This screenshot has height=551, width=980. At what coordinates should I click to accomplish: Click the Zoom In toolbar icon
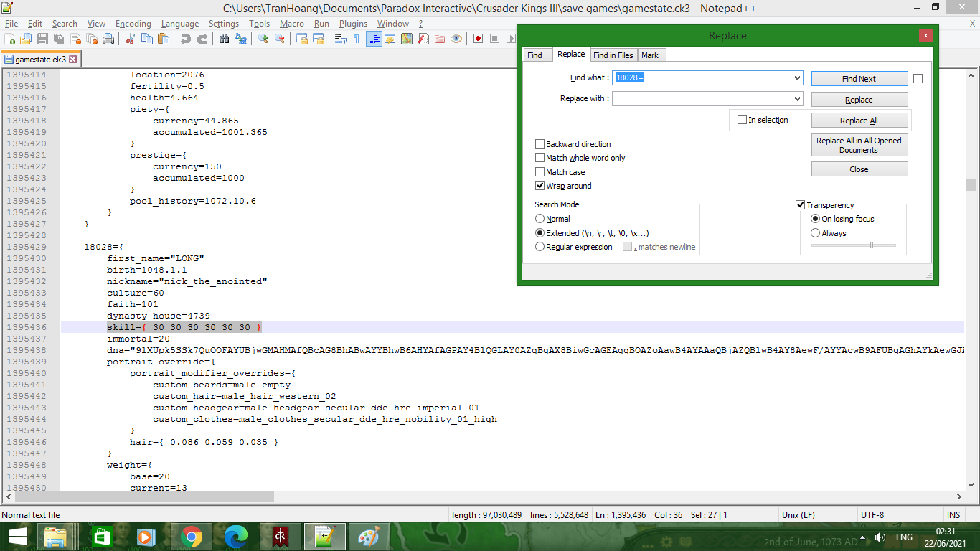(x=263, y=39)
